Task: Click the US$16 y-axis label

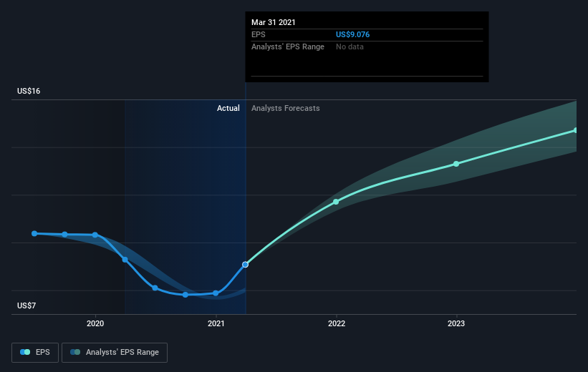Action: click(x=29, y=91)
